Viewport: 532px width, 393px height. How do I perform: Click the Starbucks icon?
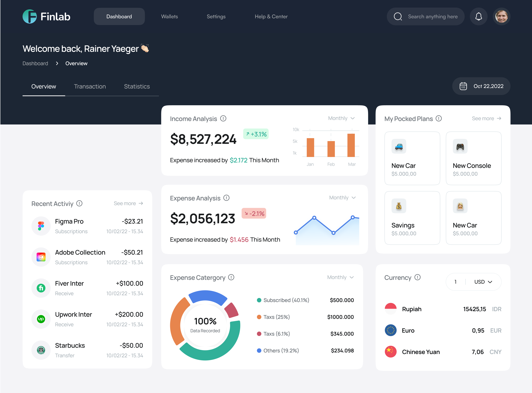click(x=41, y=350)
